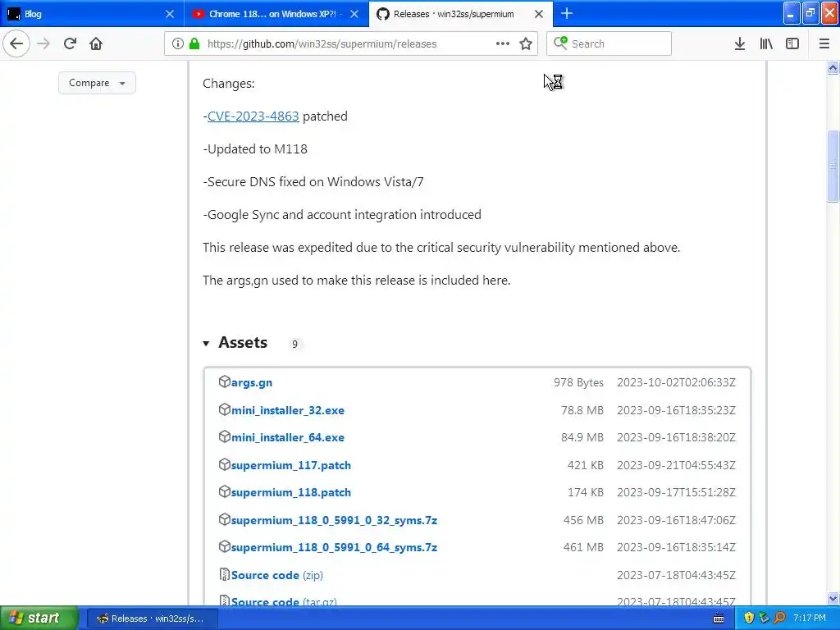Close the Chrome 118 on Windows XP tab

354,14
